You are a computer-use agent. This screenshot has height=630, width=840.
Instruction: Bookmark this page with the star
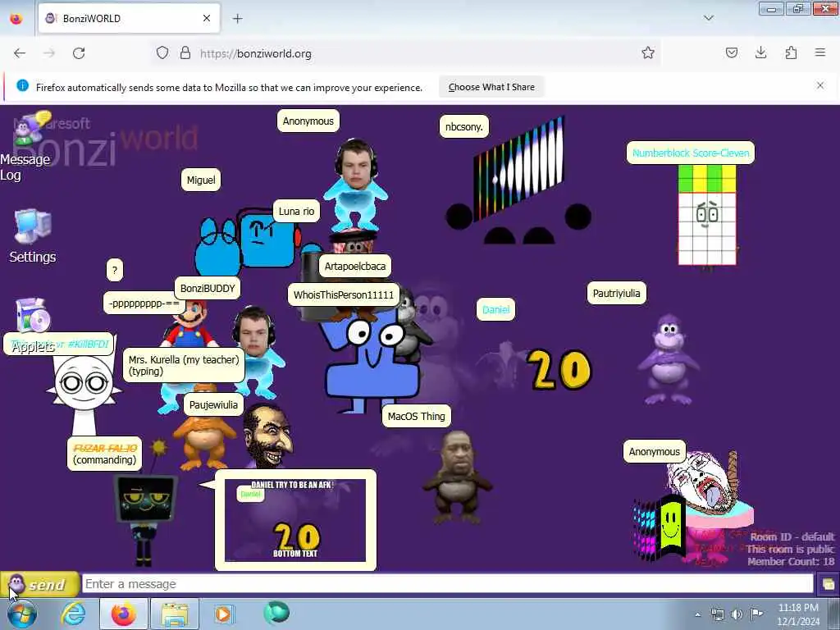coord(648,53)
